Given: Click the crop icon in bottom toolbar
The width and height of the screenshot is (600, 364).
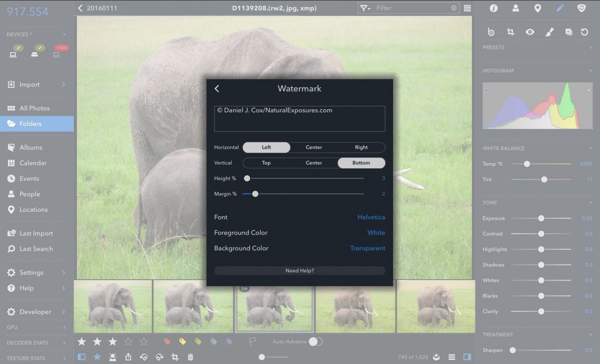Looking at the screenshot, I should tap(175, 357).
